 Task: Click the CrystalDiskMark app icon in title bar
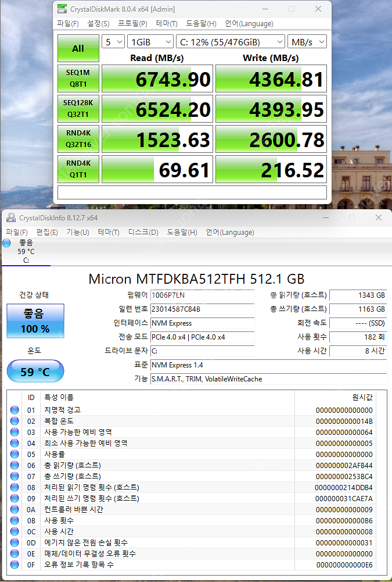coord(62,9)
